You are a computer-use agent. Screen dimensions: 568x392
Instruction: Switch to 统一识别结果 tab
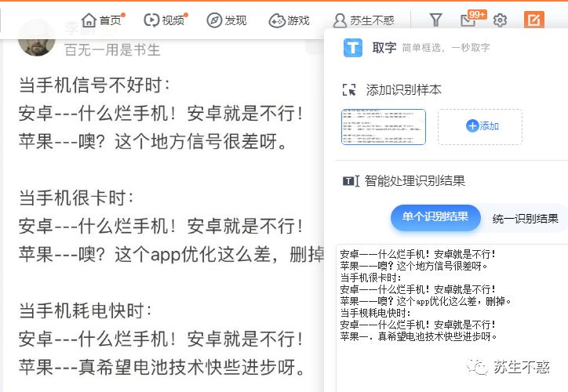pyautogui.click(x=526, y=219)
